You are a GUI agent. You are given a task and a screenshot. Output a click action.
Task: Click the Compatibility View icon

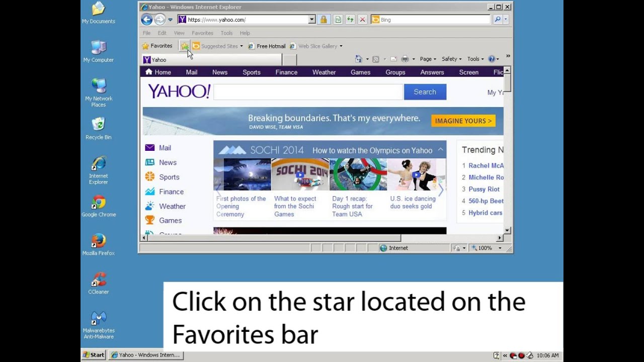click(x=338, y=20)
